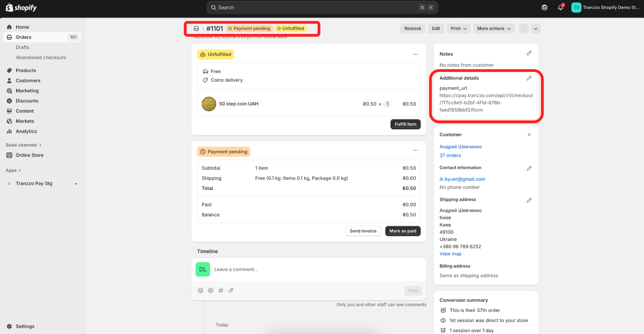
Task: Open the More actions dropdown
Action: click(x=494, y=29)
